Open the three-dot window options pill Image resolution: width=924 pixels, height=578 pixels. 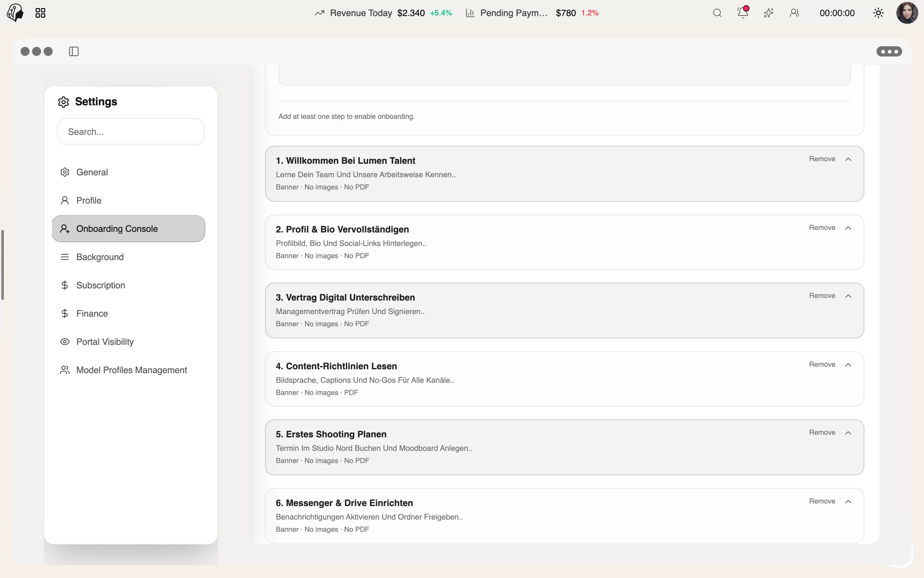[x=889, y=51]
